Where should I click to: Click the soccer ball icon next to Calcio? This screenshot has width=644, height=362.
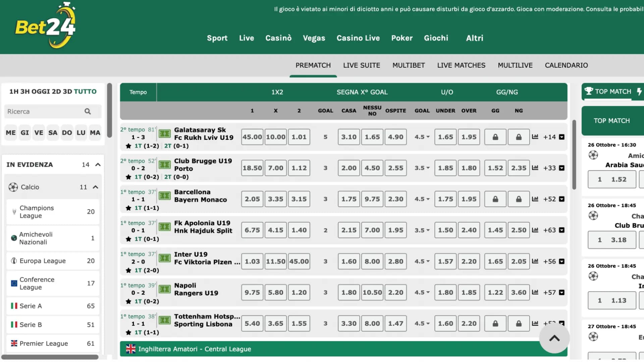click(13, 187)
